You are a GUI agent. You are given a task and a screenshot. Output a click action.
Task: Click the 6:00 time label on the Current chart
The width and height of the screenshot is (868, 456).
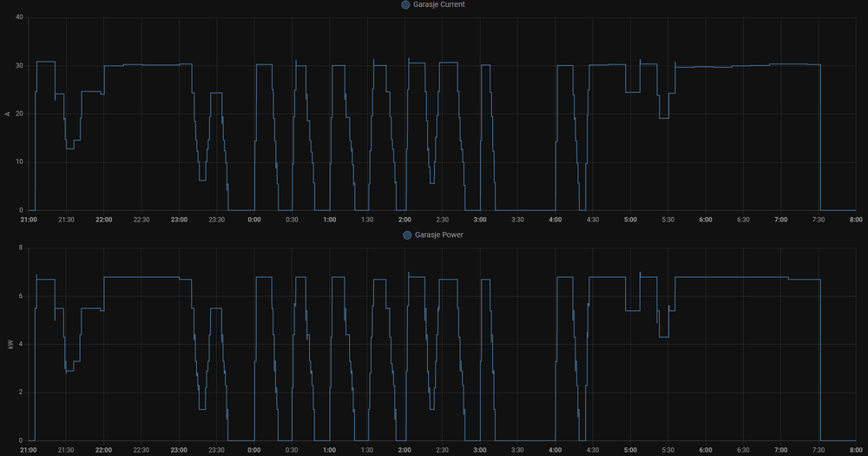[706, 220]
